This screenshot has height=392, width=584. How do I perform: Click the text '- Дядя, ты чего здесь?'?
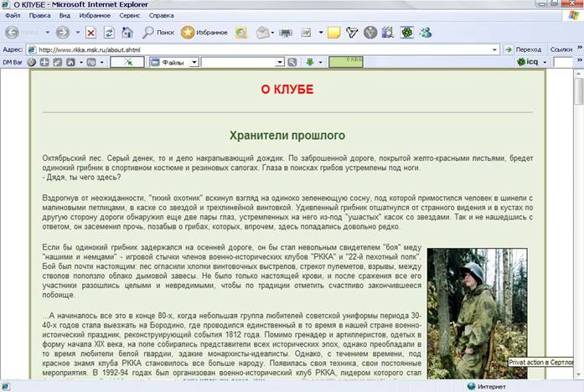click(81, 178)
